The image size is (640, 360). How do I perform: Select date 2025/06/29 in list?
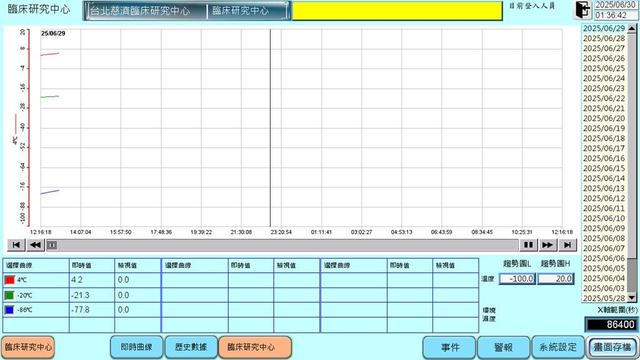click(604, 29)
